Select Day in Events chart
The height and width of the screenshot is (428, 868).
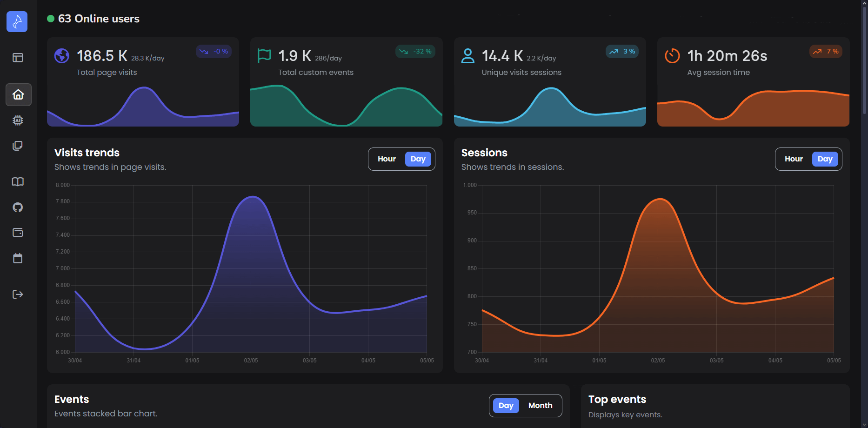[506, 406]
